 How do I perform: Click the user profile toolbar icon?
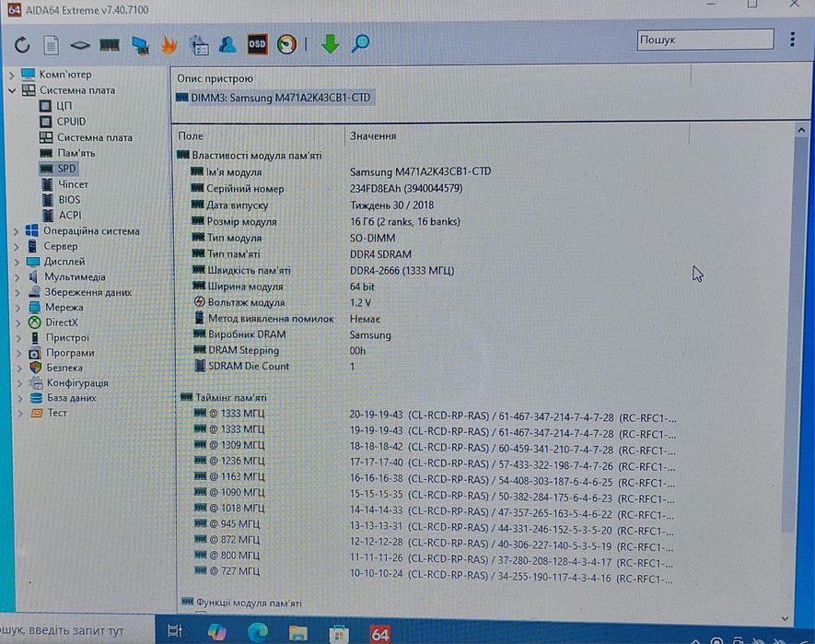tap(227, 45)
